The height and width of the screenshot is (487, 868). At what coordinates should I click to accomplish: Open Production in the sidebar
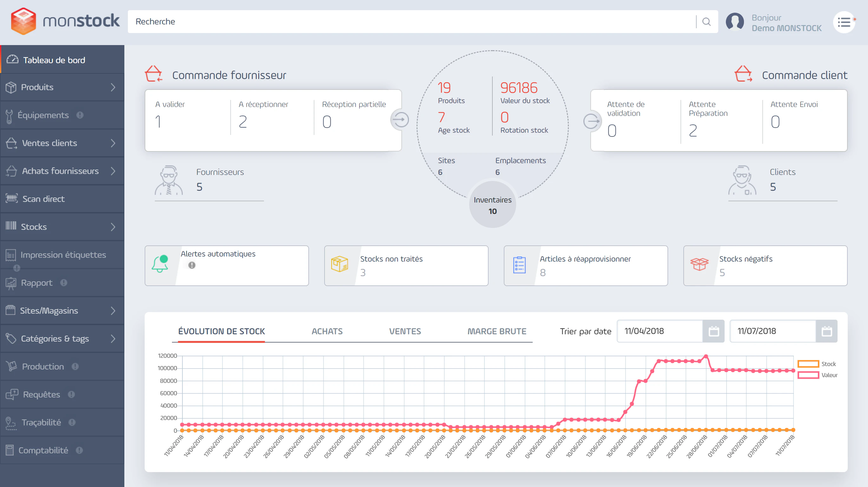tap(62, 367)
